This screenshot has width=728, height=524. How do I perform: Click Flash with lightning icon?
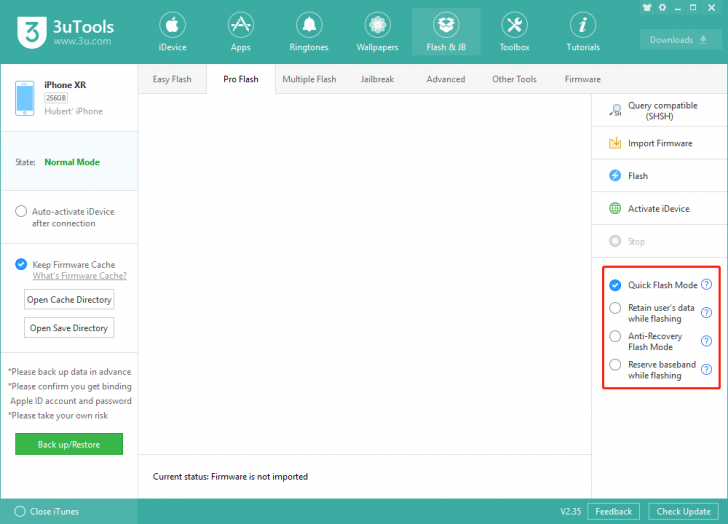659,176
